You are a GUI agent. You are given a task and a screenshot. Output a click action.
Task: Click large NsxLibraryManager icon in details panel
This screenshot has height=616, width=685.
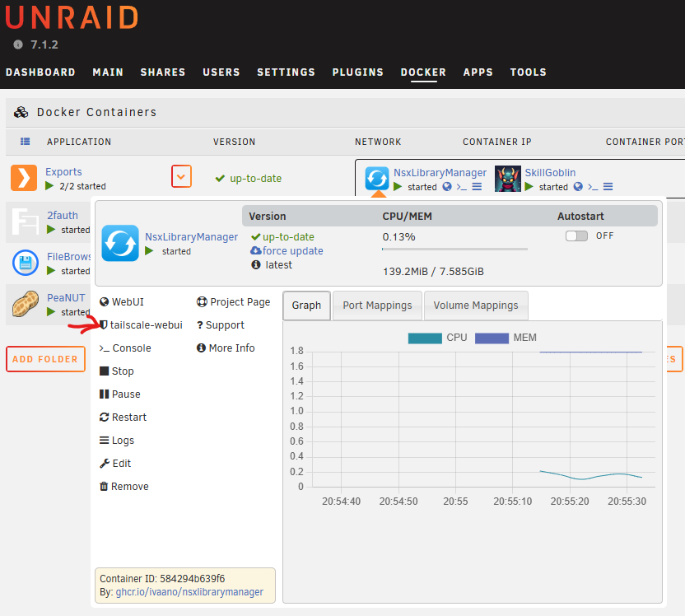(x=120, y=243)
